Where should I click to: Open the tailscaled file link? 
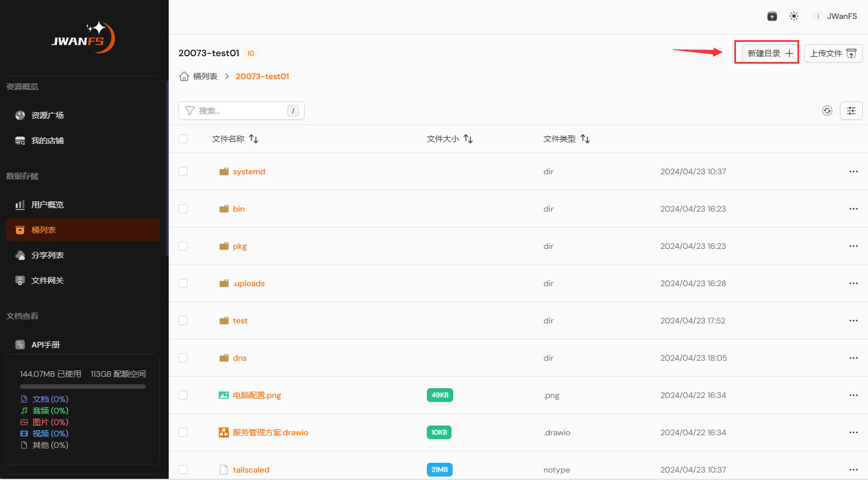(x=251, y=470)
